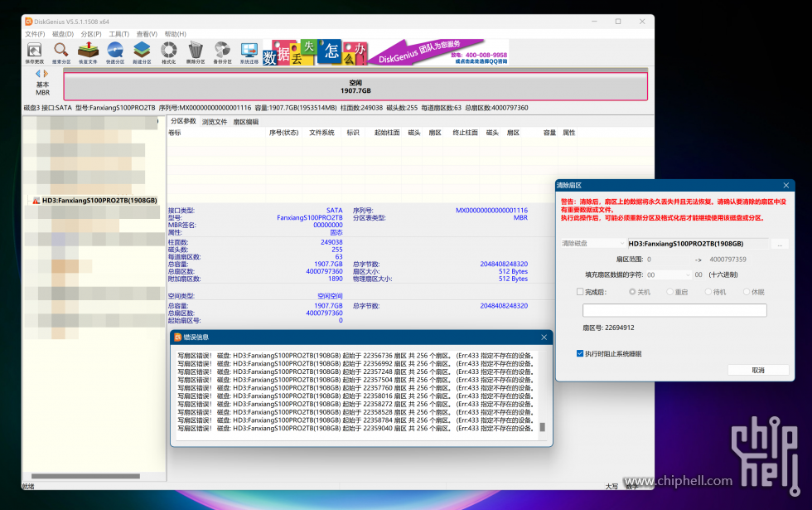The height and width of the screenshot is (510, 812).
Task: Choose the 待机 radio option
Action: [708, 292]
